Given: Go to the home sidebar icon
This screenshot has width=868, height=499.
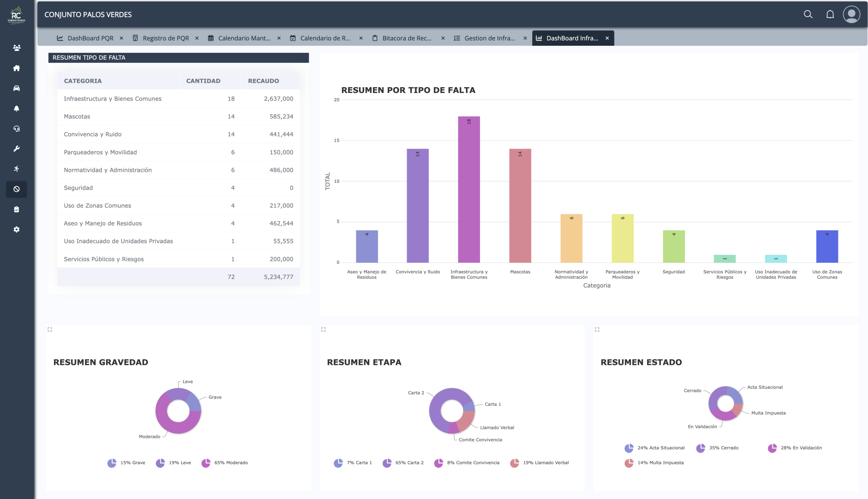Looking at the screenshot, I should [16, 68].
